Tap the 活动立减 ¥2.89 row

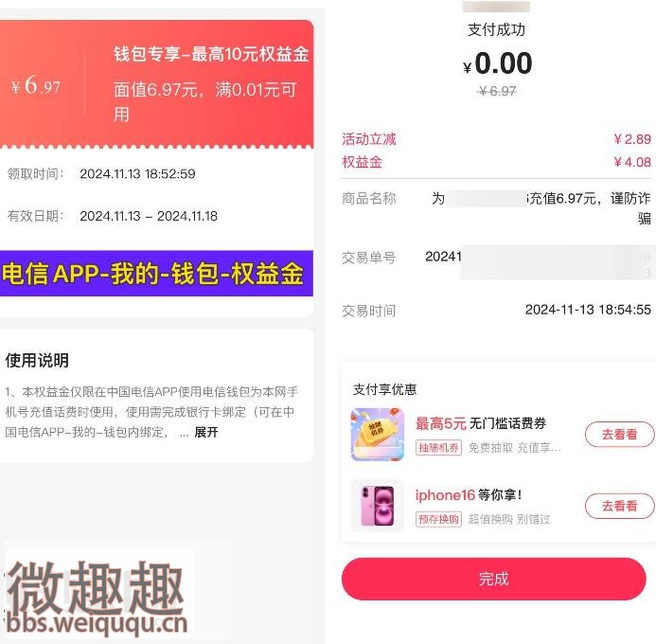pos(496,139)
